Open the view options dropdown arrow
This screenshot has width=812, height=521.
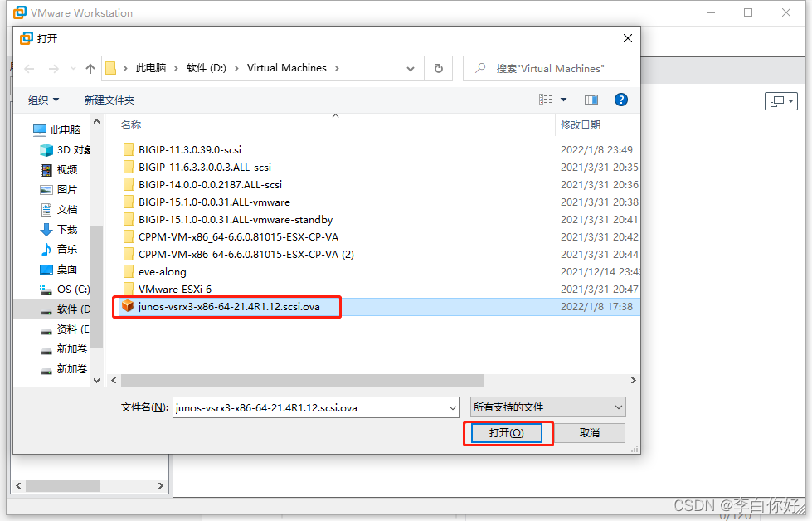563,100
